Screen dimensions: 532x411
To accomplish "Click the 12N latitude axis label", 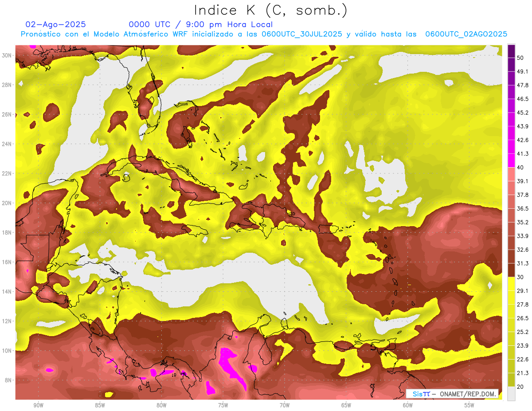I will (7, 321).
